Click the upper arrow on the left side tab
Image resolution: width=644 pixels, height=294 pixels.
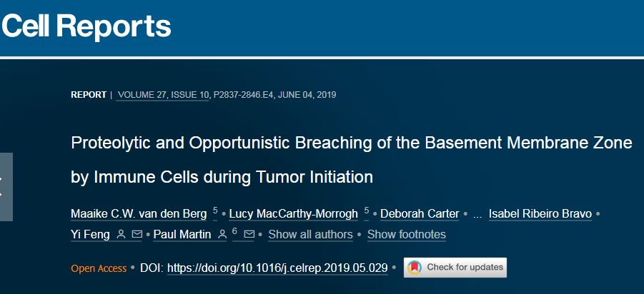point(2,180)
